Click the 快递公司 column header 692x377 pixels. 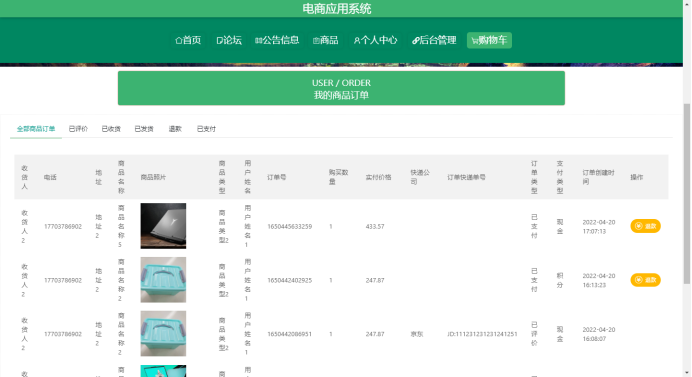click(420, 177)
